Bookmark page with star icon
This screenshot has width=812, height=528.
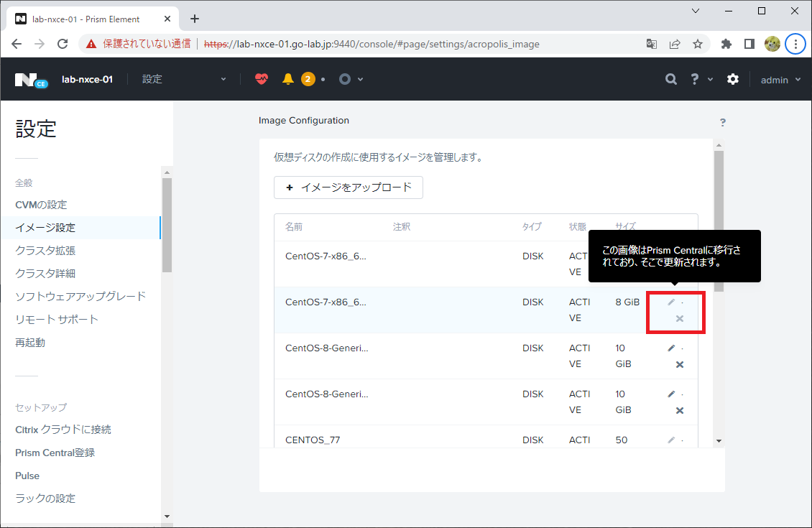point(698,44)
